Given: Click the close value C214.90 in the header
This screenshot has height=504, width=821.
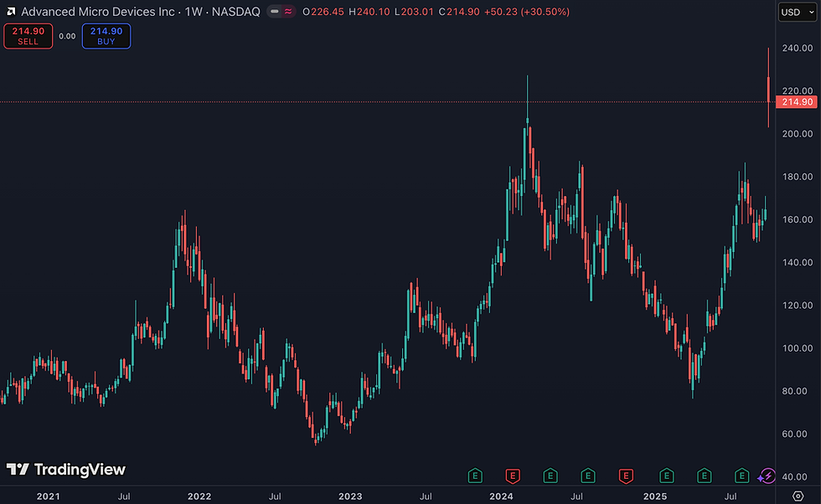Looking at the screenshot, I should tap(459, 12).
